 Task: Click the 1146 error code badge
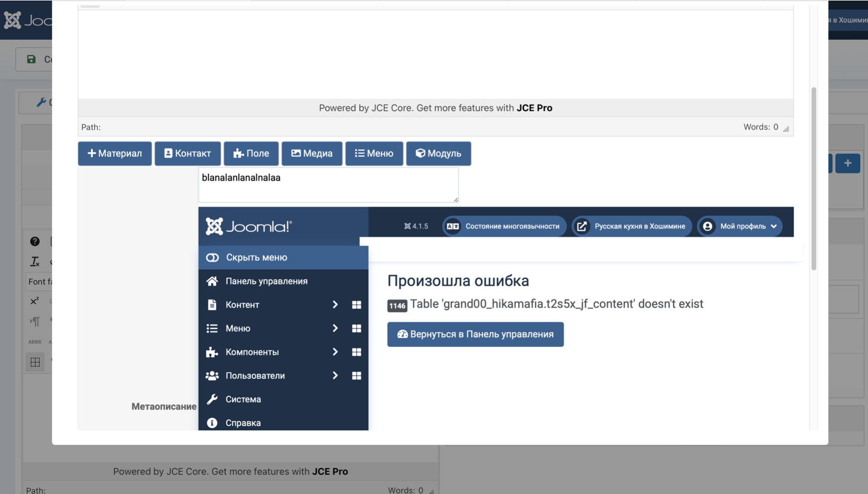[397, 306]
